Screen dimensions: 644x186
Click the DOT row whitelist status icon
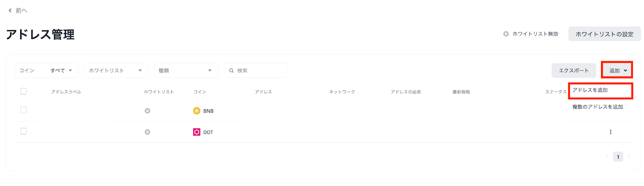[x=147, y=132]
